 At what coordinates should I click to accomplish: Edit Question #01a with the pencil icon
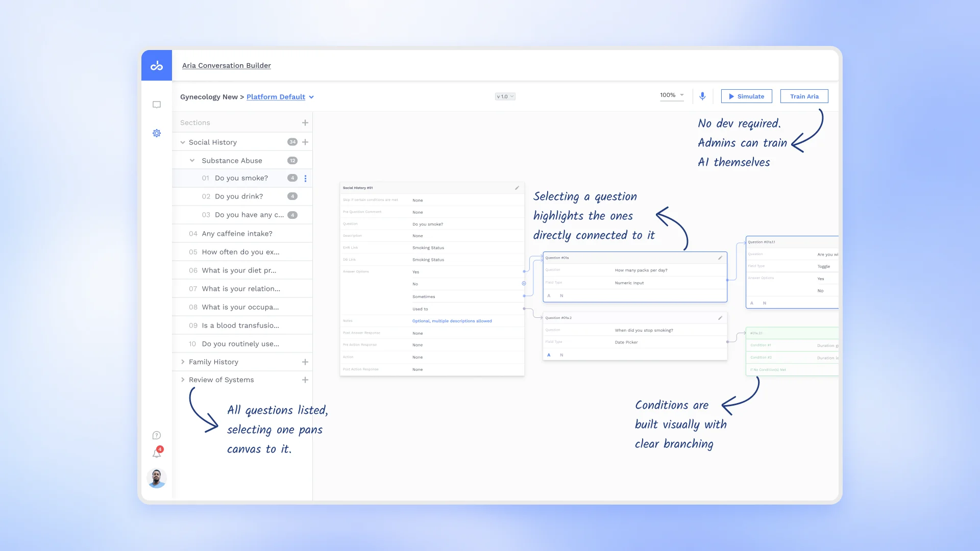pyautogui.click(x=720, y=258)
